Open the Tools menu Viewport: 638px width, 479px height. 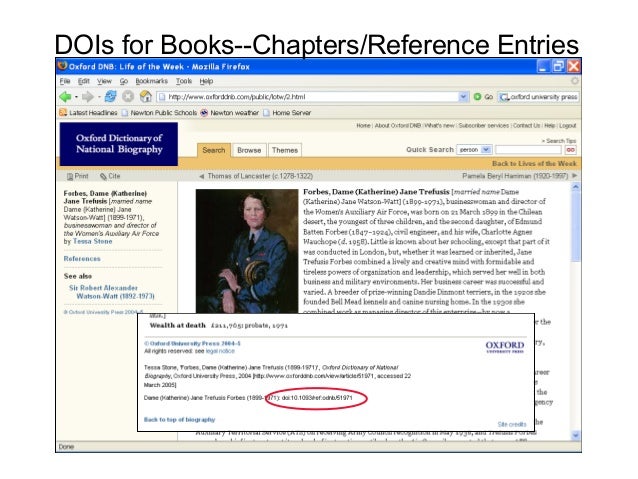point(184,81)
